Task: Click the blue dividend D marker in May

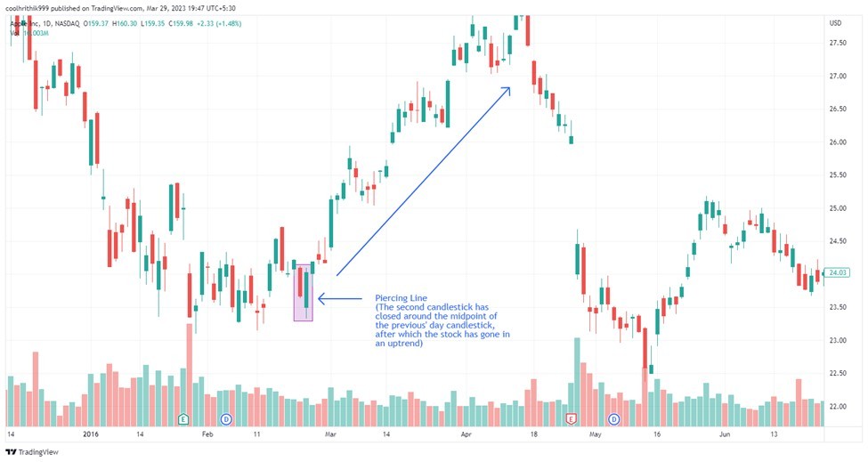Action: point(614,419)
